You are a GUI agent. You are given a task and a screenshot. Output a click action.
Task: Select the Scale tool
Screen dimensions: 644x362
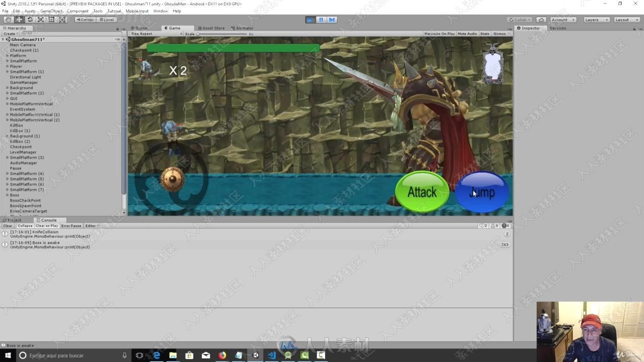pyautogui.click(x=41, y=20)
